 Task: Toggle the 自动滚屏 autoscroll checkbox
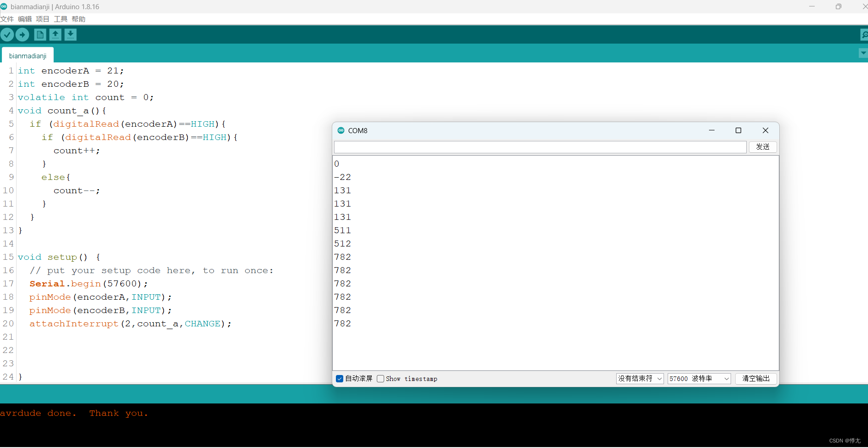340,379
